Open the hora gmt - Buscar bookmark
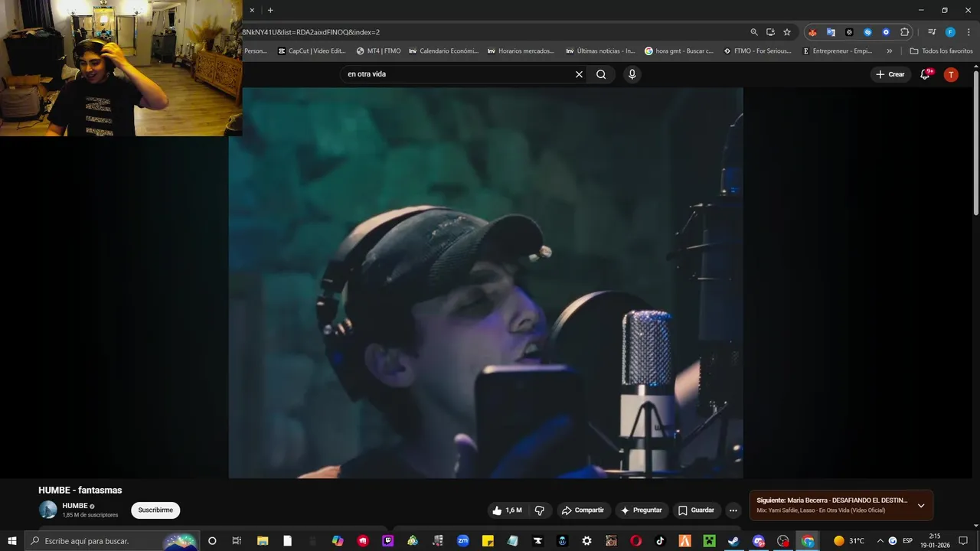Viewport: 980px width, 551px height. pos(679,51)
